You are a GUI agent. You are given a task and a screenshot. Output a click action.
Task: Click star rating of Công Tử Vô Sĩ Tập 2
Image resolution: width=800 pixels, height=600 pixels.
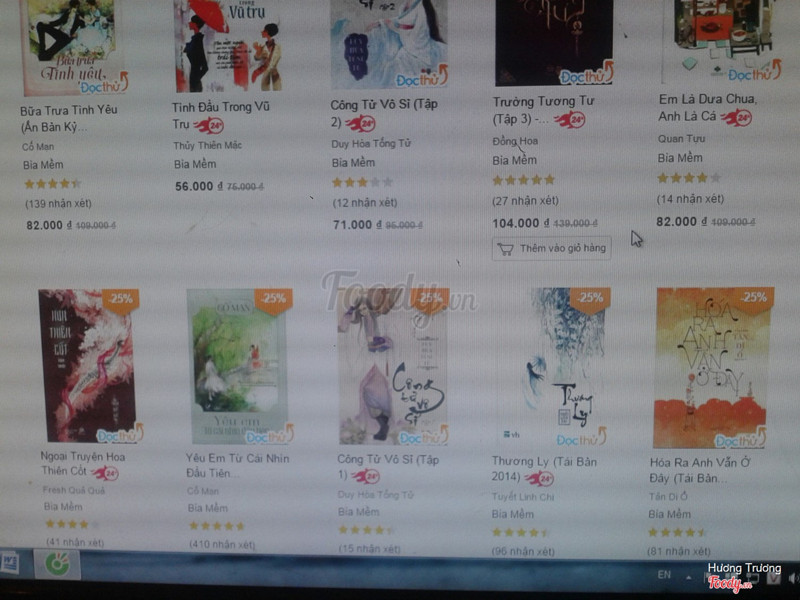pos(362,182)
